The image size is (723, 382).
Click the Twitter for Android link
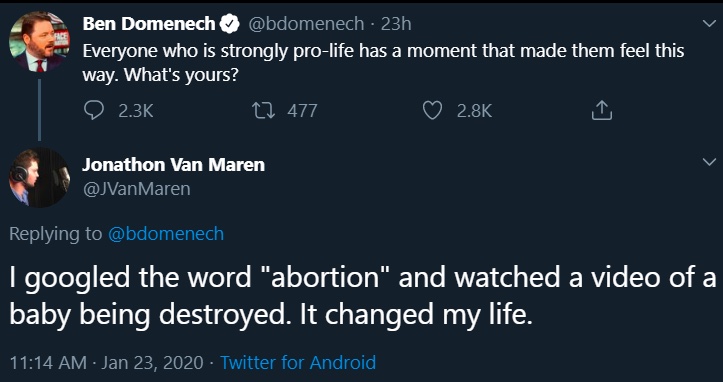coord(298,362)
